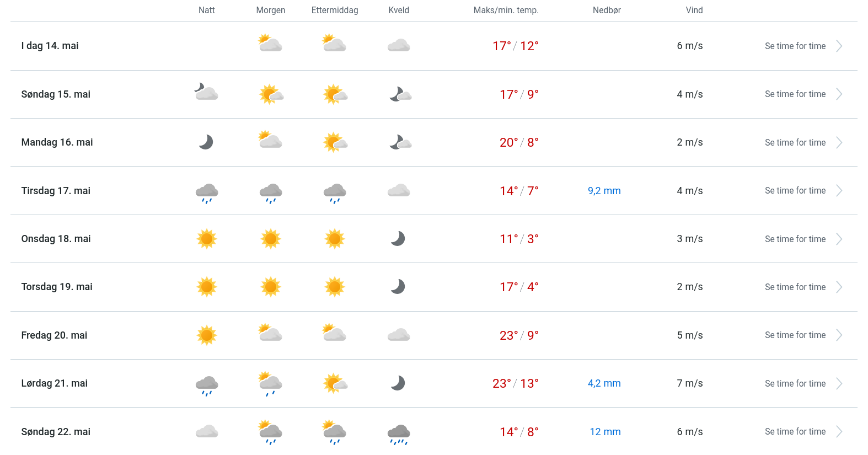Click the 9,2 mm precipitation value
Viewport: 868px width, 455px height.
pos(604,191)
